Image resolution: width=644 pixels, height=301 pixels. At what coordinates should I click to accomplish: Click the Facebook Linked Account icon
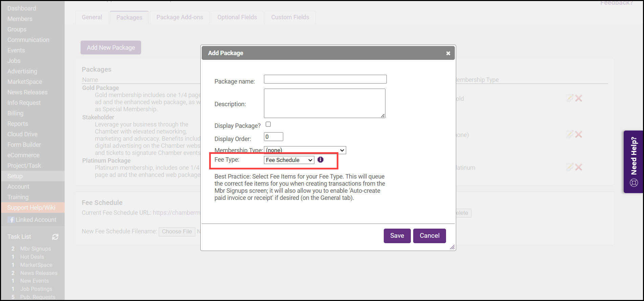tap(11, 220)
